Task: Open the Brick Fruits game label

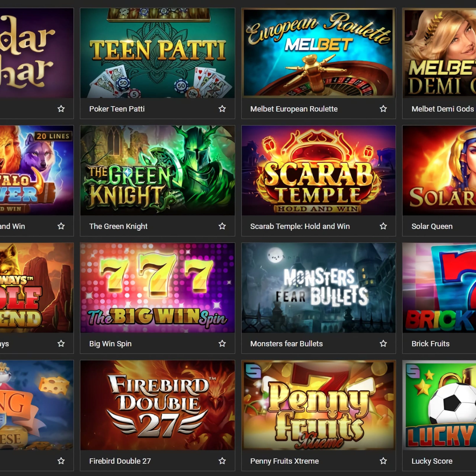Action: click(430, 343)
